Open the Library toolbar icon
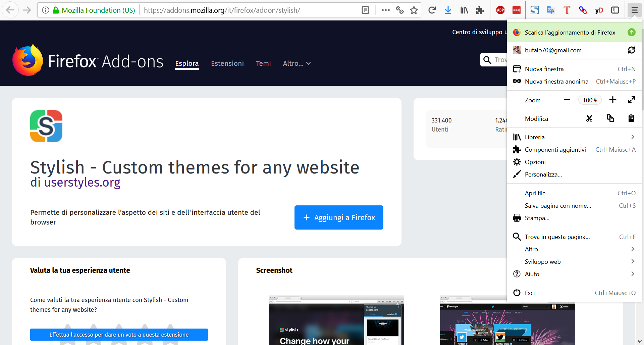644x345 pixels. (x=464, y=10)
